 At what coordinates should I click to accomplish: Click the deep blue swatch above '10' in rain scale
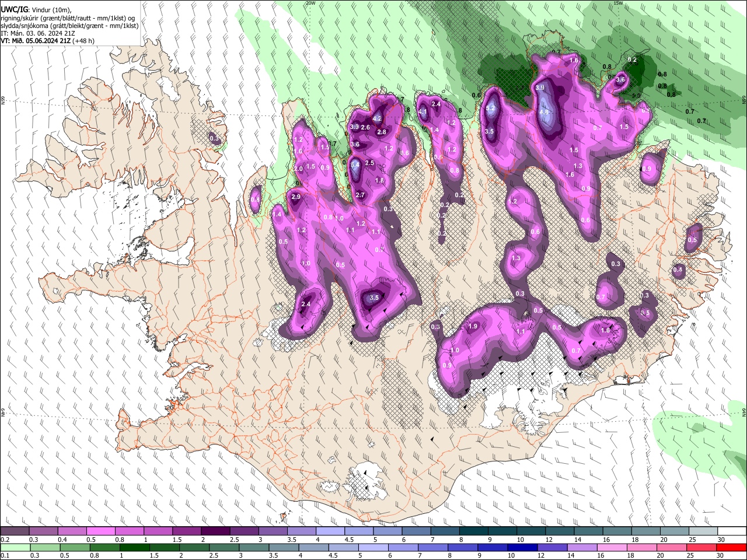point(522,547)
